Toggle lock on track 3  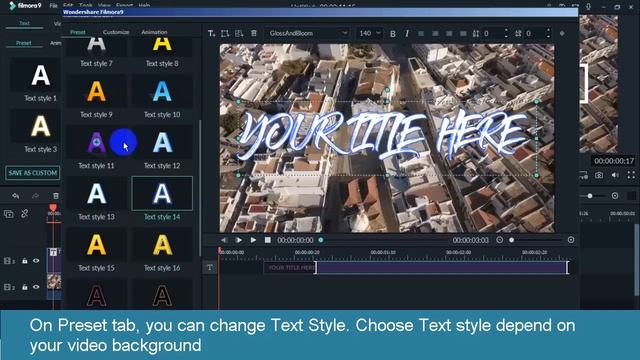(x=24, y=261)
